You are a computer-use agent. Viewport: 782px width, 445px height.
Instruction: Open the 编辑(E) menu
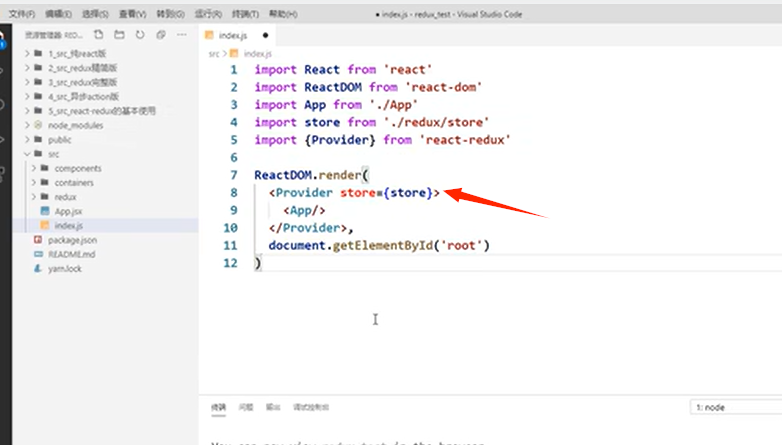tap(58, 14)
